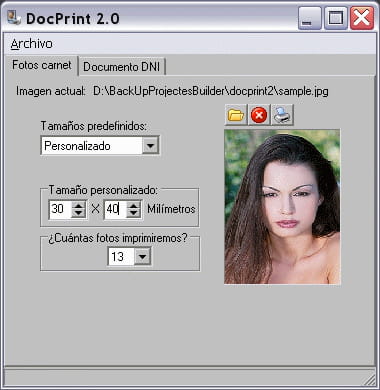
Task: Click the Imagen actual label
Action: [x=51, y=91]
